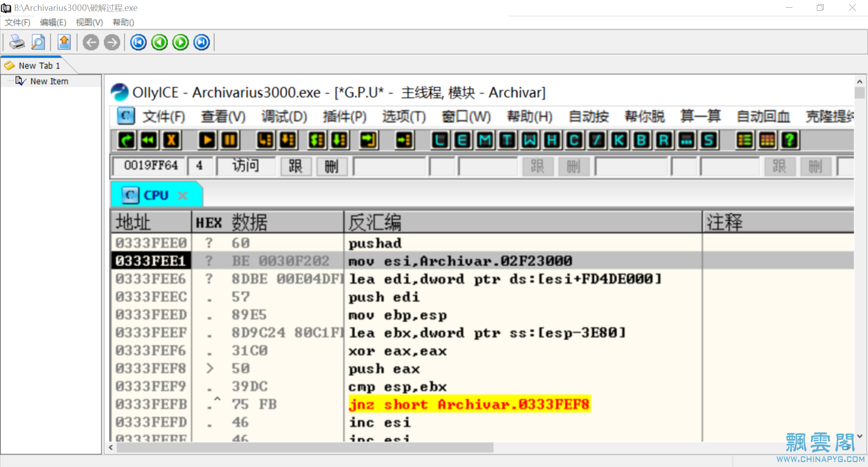Click the step into icon
Image resolution: width=868 pixels, height=467 pixels.
(265, 141)
